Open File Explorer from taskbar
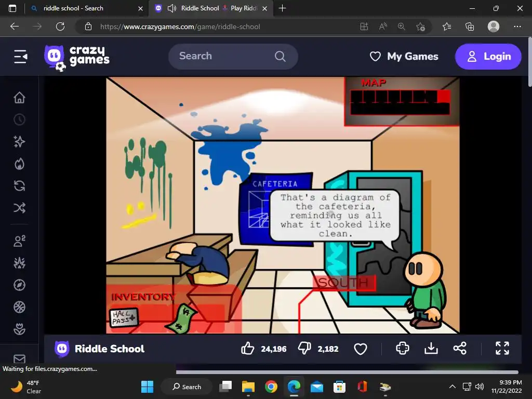The width and height of the screenshot is (532, 399). (248, 387)
